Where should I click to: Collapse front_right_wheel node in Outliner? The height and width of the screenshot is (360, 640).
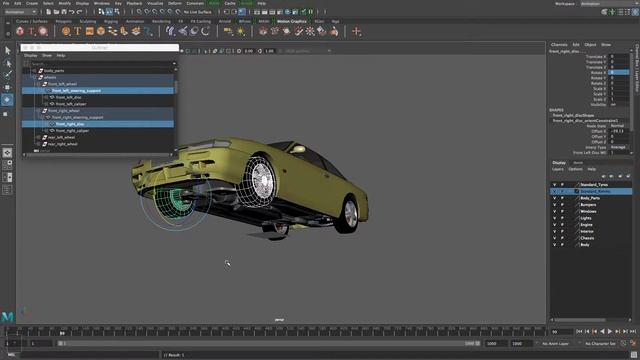tap(38, 111)
